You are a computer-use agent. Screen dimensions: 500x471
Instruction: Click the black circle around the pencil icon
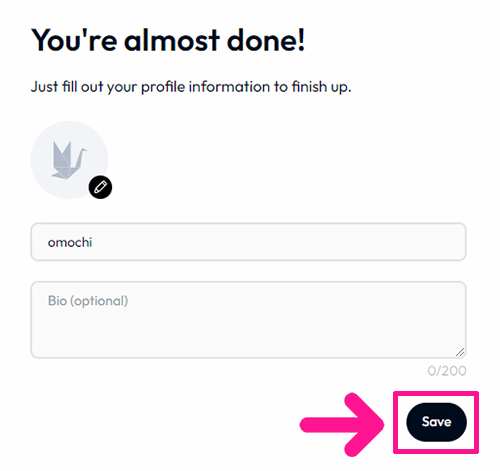click(x=100, y=187)
